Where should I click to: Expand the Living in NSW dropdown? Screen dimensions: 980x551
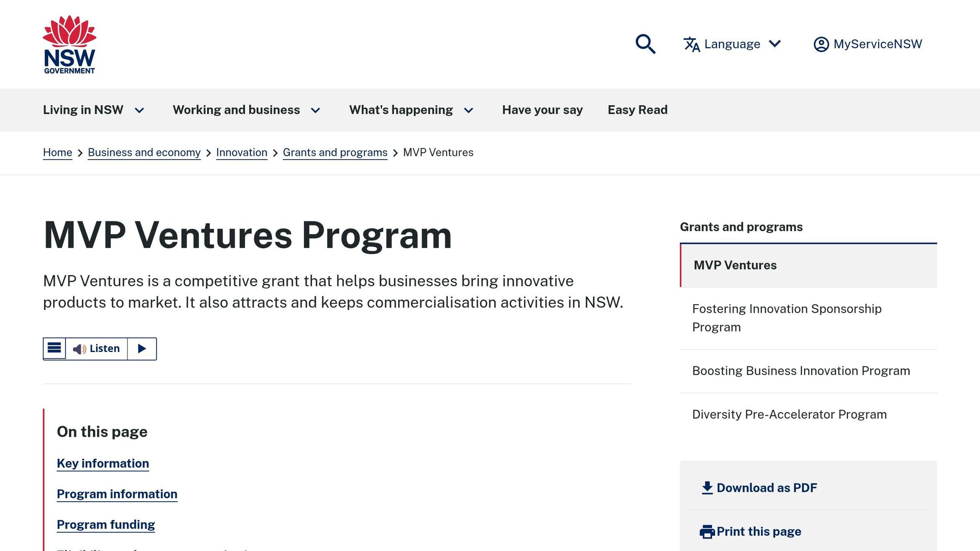tap(83, 110)
